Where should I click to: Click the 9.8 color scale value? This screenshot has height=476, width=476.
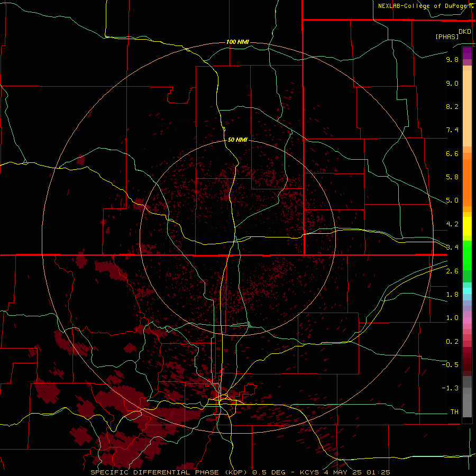click(452, 59)
